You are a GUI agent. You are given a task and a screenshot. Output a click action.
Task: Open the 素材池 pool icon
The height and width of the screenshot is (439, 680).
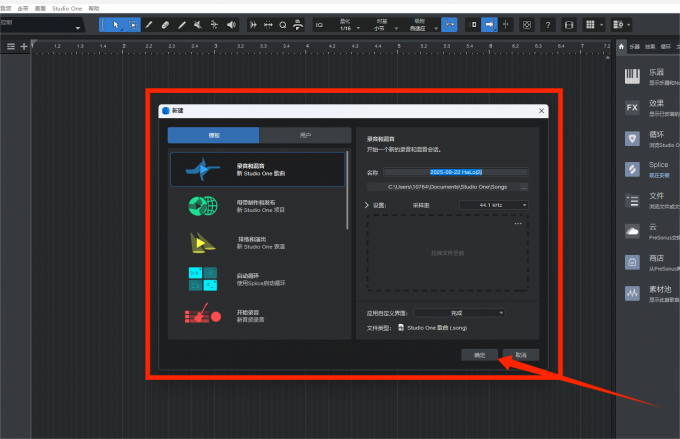[632, 293]
